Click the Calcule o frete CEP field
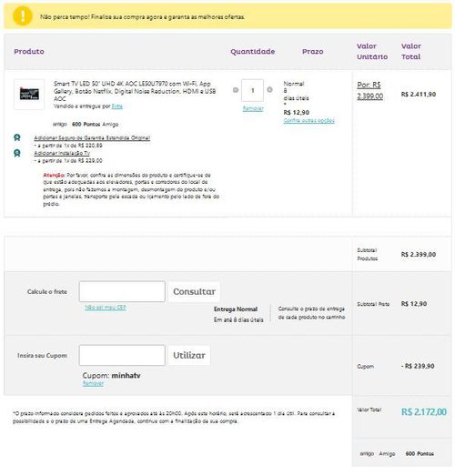 [122, 291]
